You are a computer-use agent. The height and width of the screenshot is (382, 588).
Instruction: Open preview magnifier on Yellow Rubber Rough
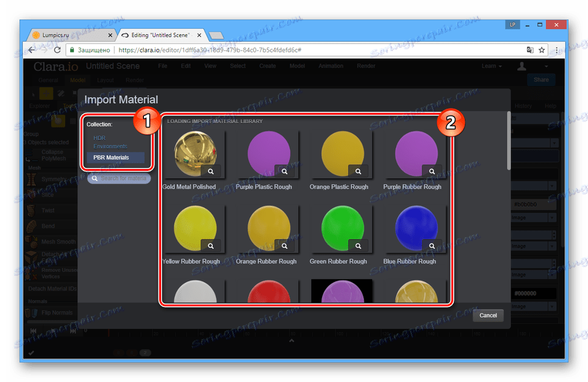point(211,246)
